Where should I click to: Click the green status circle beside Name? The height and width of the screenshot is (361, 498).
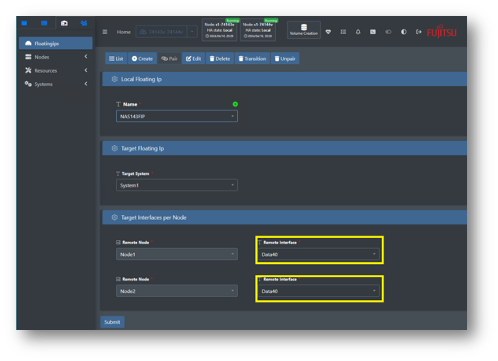(235, 104)
